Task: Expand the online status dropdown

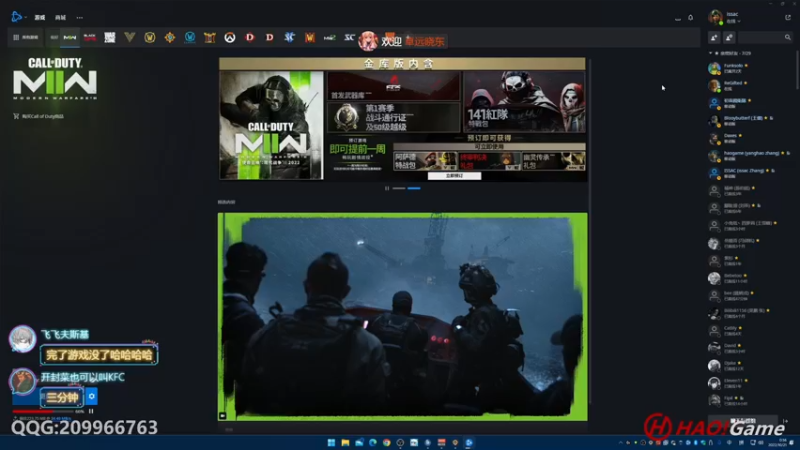Action: click(x=734, y=21)
